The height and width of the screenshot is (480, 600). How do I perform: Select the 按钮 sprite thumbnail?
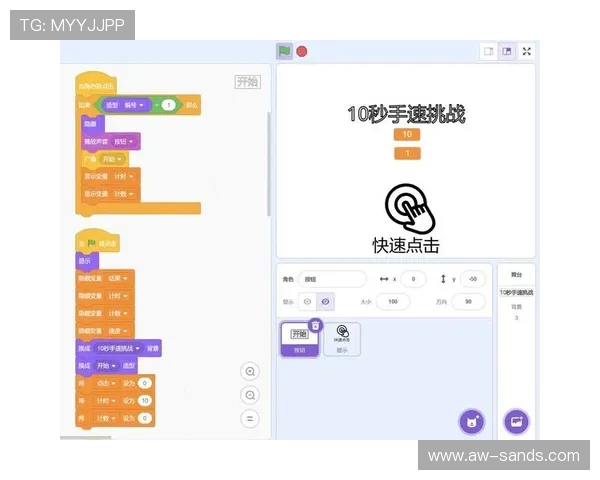pos(300,339)
